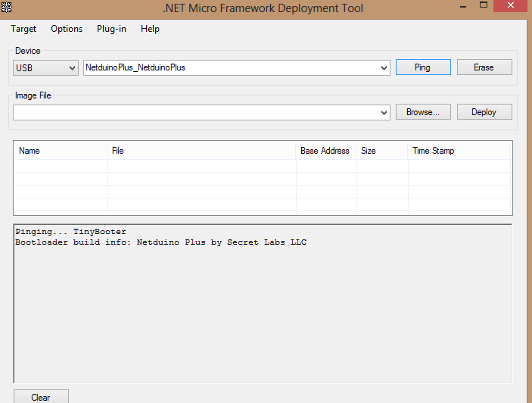
Task: Open the Plug-in menu
Action: point(111,29)
